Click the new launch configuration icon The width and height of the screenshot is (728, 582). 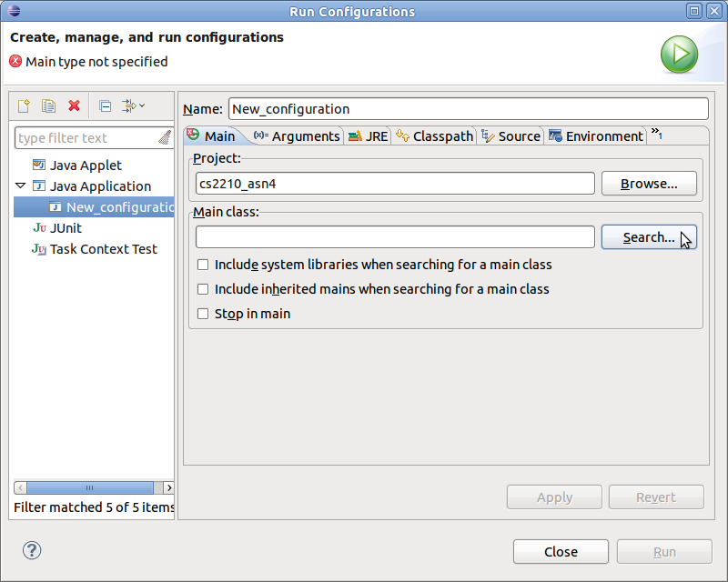coord(25,106)
